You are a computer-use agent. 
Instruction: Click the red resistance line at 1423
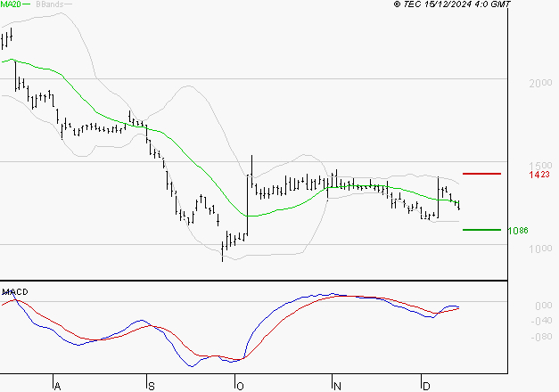(x=481, y=174)
